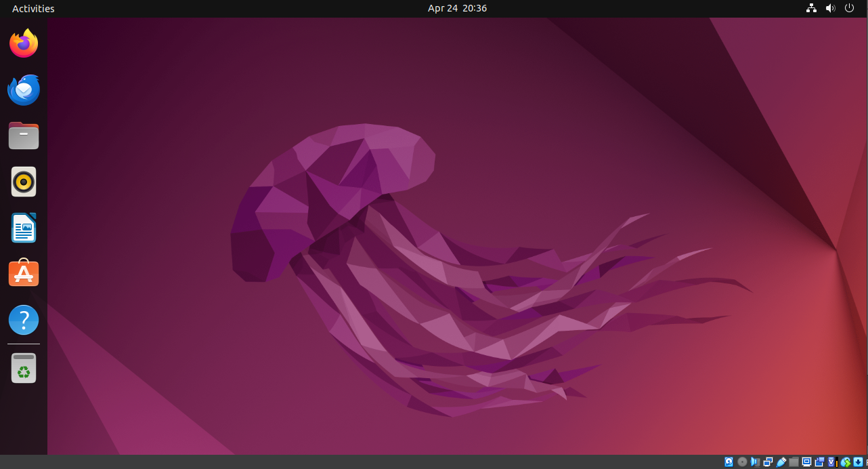Screen dimensions: 868x469
Task: Click VirtualBox keyboard capture arrow icon
Action: pyautogui.click(x=858, y=462)
